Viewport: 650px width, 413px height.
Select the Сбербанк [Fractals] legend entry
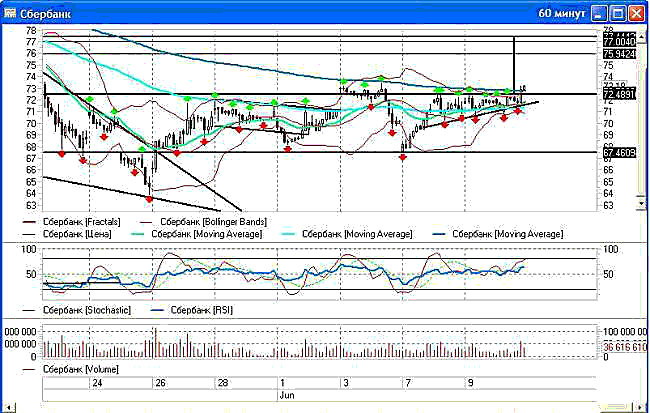click(x=72, y=222)
